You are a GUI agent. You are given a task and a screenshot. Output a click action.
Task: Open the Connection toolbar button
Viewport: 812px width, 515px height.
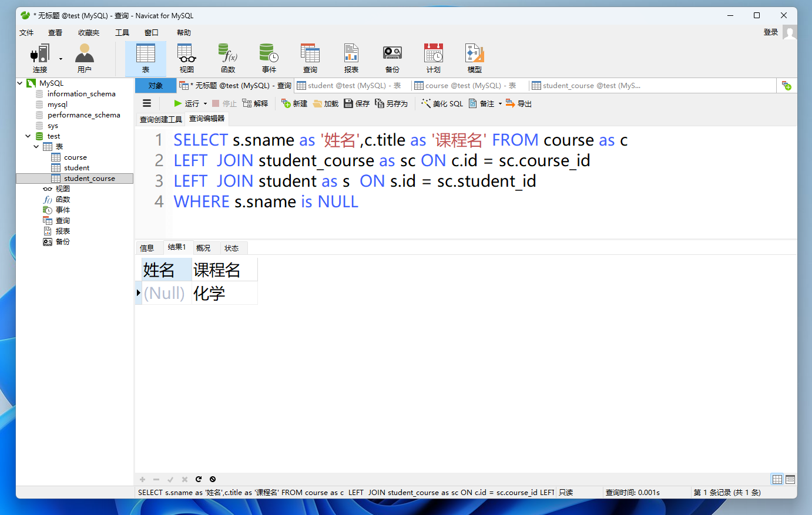point(40,58)
